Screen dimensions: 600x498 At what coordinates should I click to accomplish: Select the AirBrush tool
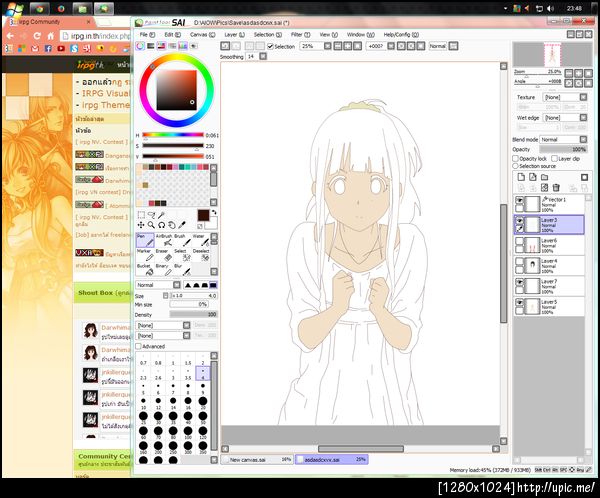164,240
